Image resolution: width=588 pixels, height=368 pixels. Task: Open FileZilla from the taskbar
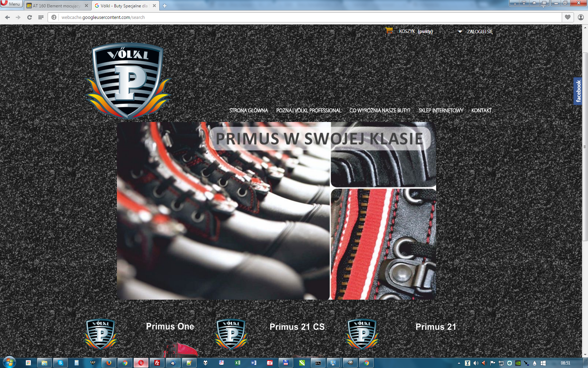(157, 363)
